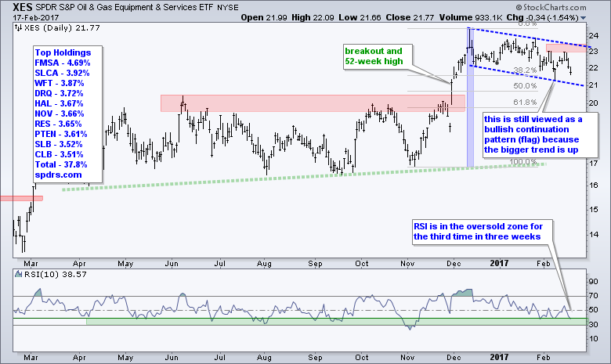Click the RSI(10) 38.57 indicator label
Viewport: 611px width, 364px height.
pos(56,275)
